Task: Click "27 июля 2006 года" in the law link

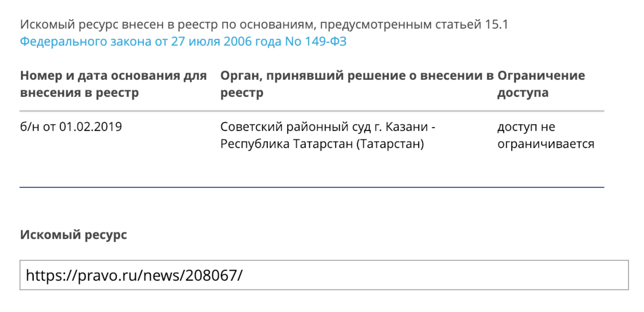Action: 226,41
